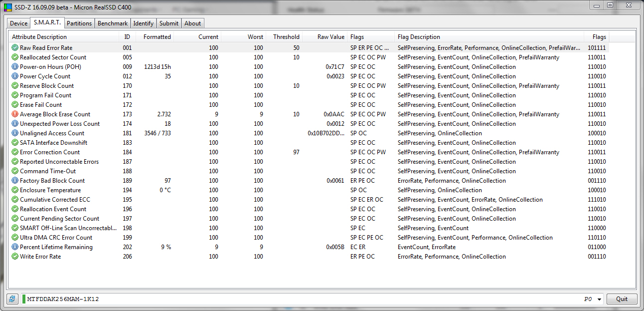Switch to the Device tab

(19, 23)
